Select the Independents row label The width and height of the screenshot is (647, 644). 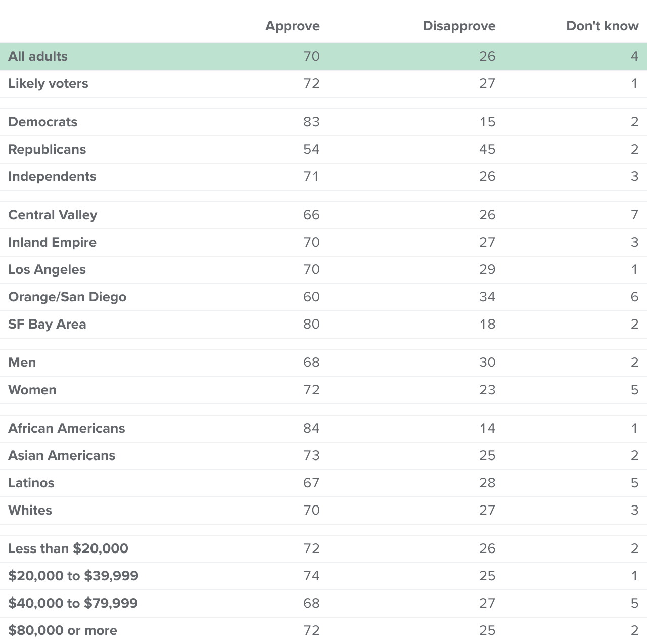pos(52,177)
